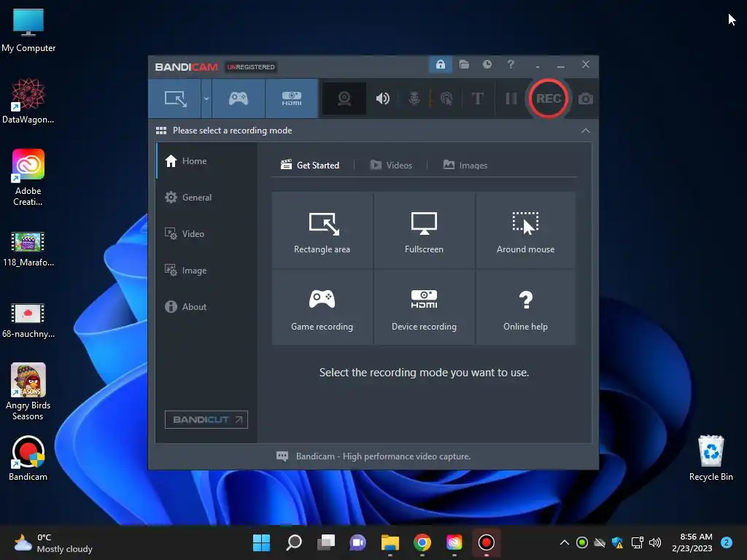This screenshot has width=747, height=560.
Task: Take screenshot with camera icon
Action: [x=586, y=98]
